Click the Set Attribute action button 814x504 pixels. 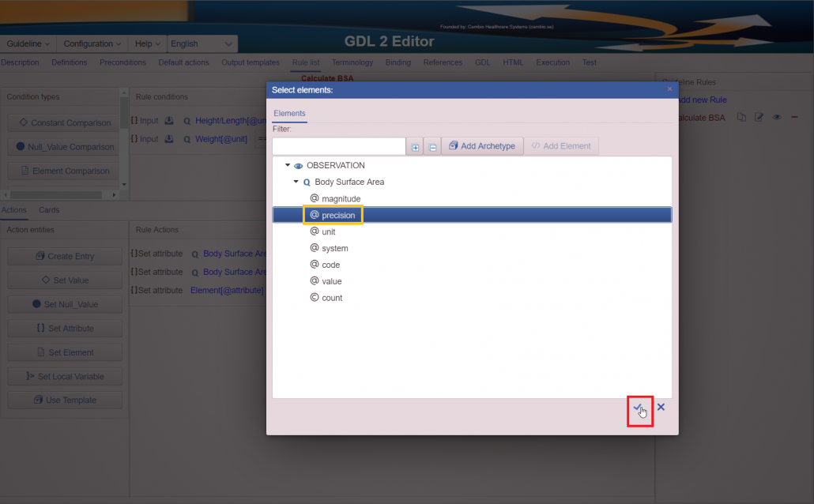click(x=65, y=329)
